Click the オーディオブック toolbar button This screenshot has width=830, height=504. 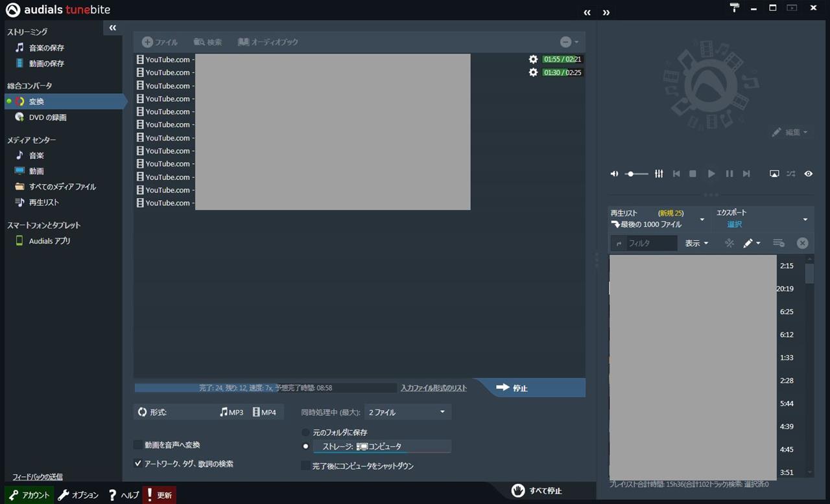point(268,42)
